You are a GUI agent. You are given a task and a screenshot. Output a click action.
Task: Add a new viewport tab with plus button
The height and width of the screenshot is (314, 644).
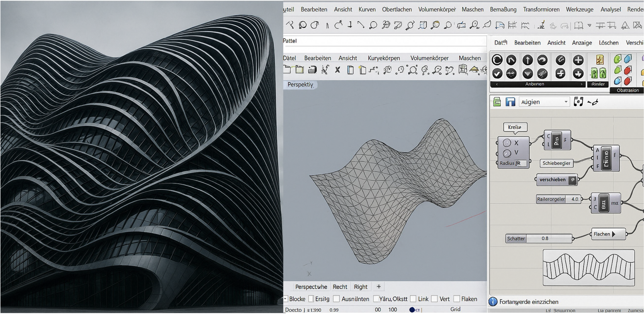pos(379,286)
